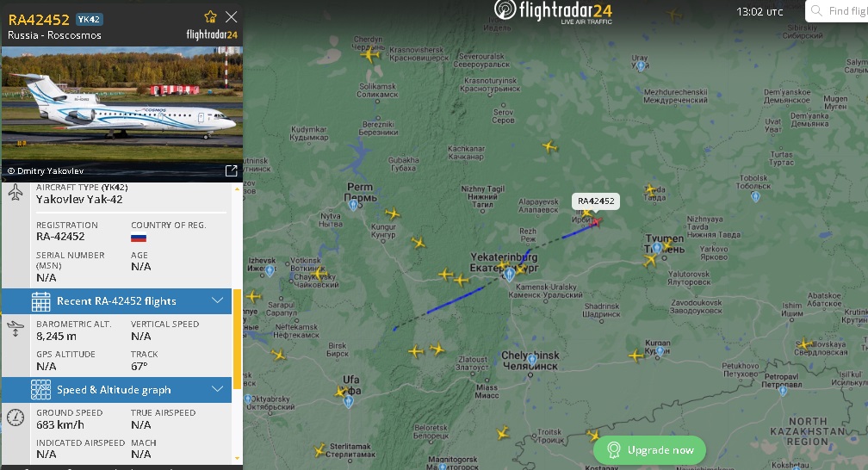Click the Upgrade now button
Image resolution: width=868 pixels, height=470 pixels.
coord(649,450)
